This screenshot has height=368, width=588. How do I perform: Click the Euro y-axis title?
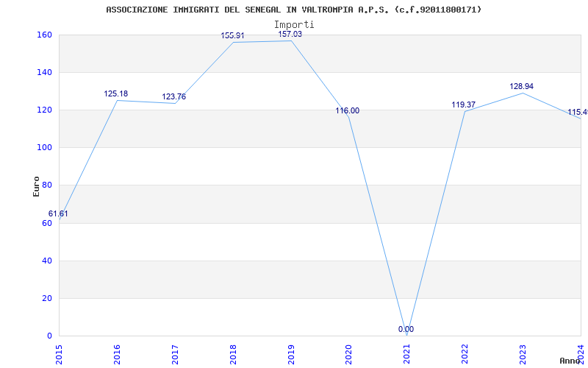(x=36, y=186)
